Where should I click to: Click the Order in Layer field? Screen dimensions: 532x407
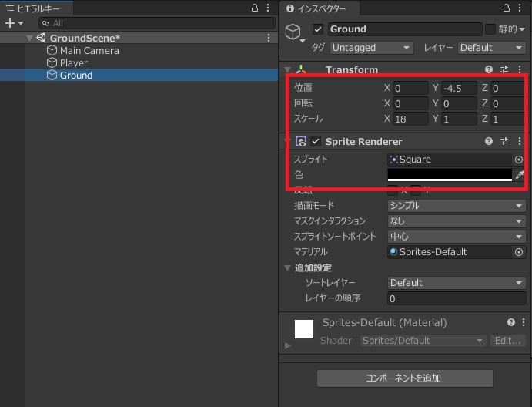pyautogui.click(x=457, y=298)
